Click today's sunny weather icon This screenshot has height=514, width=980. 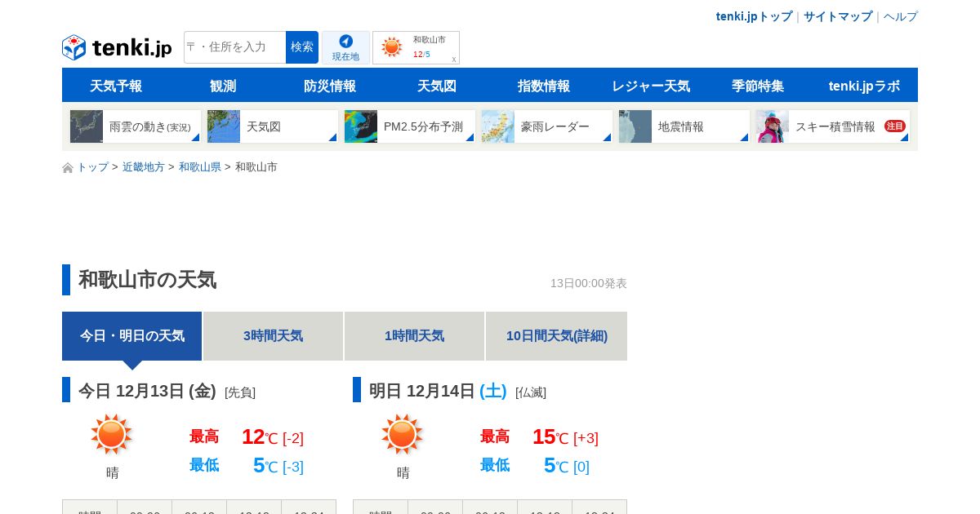pos(112,434)
